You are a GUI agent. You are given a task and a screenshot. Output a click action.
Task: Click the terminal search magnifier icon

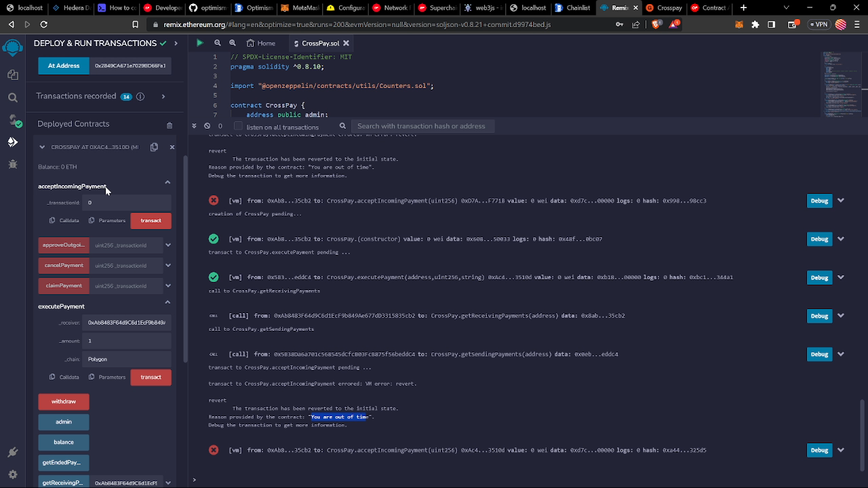pos(342,126)
